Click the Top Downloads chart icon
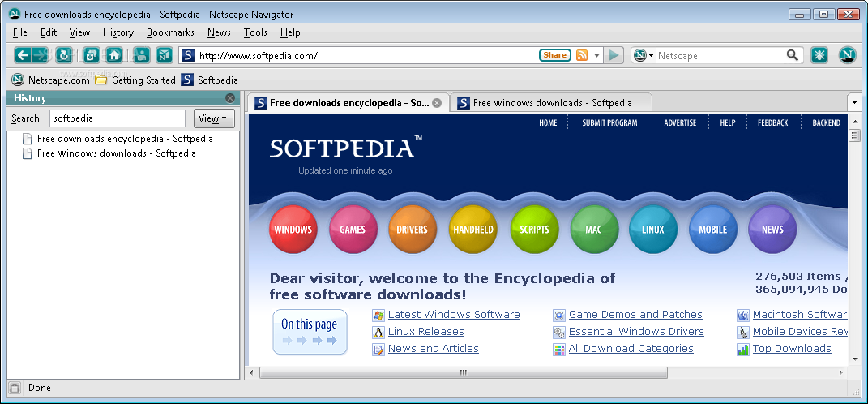This screenshot has width=868, height=404. pyautogui.click(x=743, y=349)
